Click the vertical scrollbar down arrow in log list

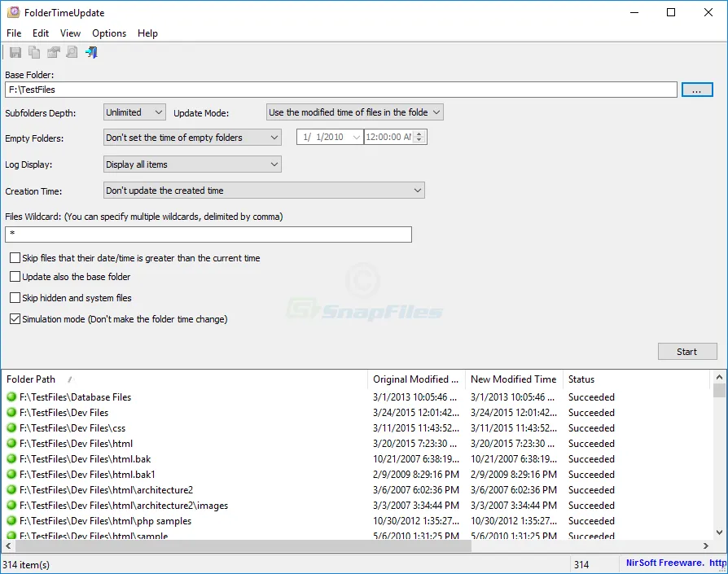click(x=719, y=532)
